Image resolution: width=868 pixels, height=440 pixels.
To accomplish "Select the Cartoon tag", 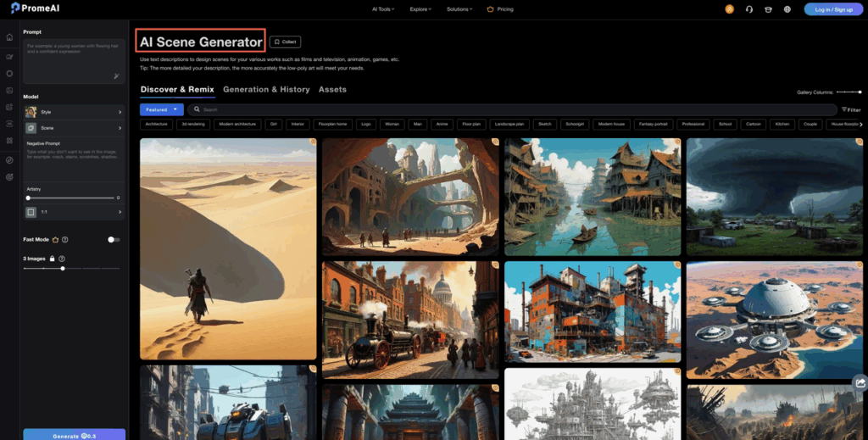I will pyautogui.click(x=754, y=124).
